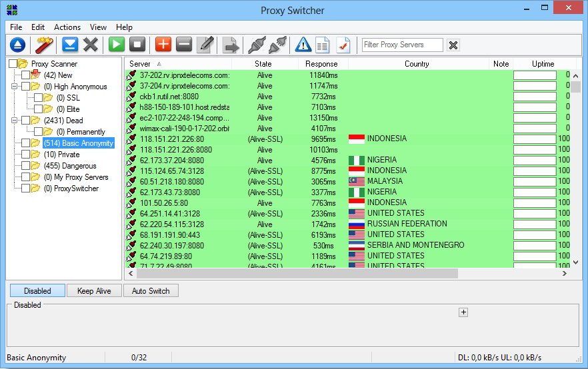Viewport: 588px width, 369px height.
Task: Launch the proxy wizard wand icon
Action: (x=44, y=45)
